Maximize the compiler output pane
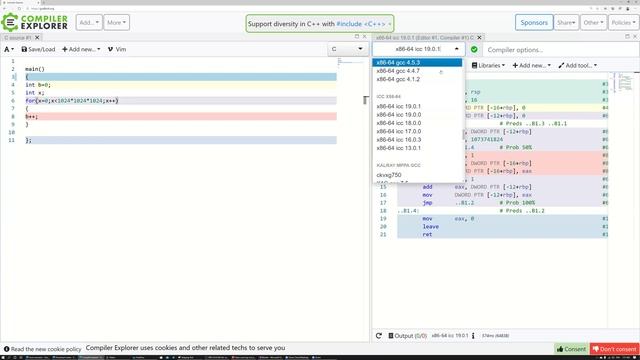This screenshot has width=640, height=360. pos(627,37)
